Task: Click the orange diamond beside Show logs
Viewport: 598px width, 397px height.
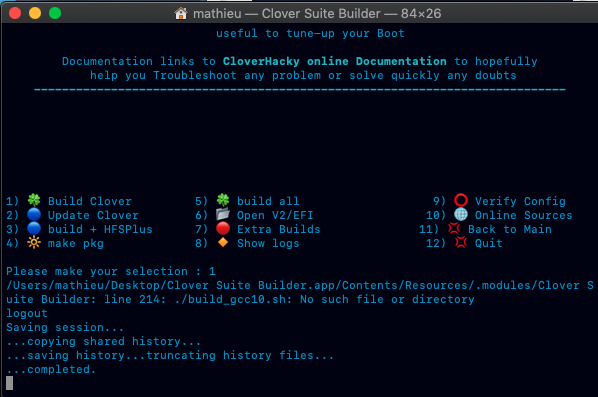Action: 223,242
